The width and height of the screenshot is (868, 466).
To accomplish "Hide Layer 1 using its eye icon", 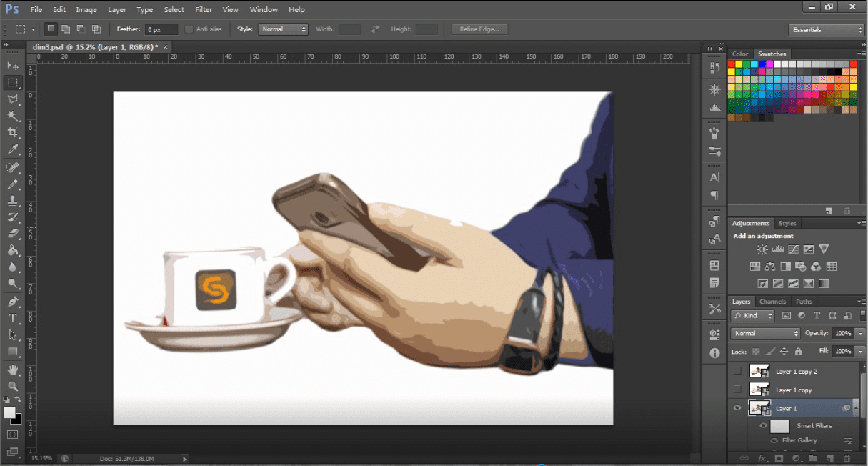I will tap(737, 408).
